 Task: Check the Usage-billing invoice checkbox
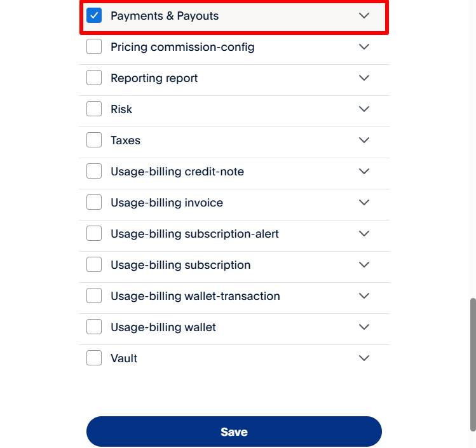pos(94,203)
